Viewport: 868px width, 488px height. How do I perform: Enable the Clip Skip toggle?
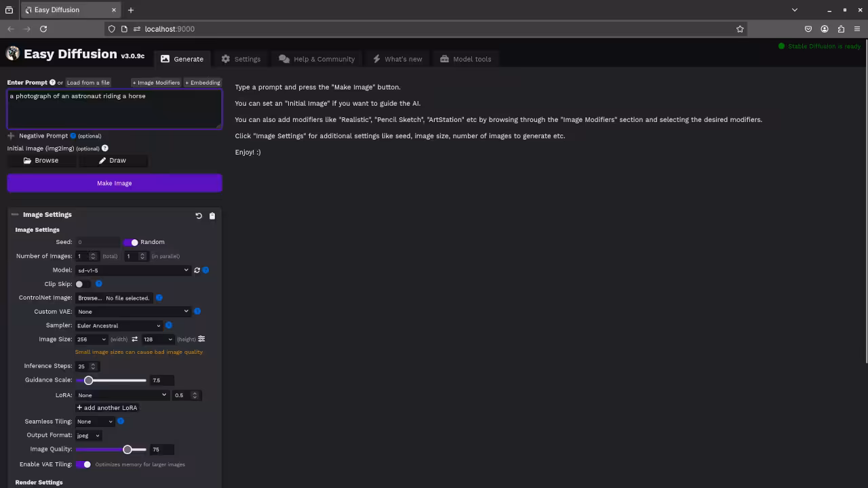pyautogui.click(x=83, y=284)
